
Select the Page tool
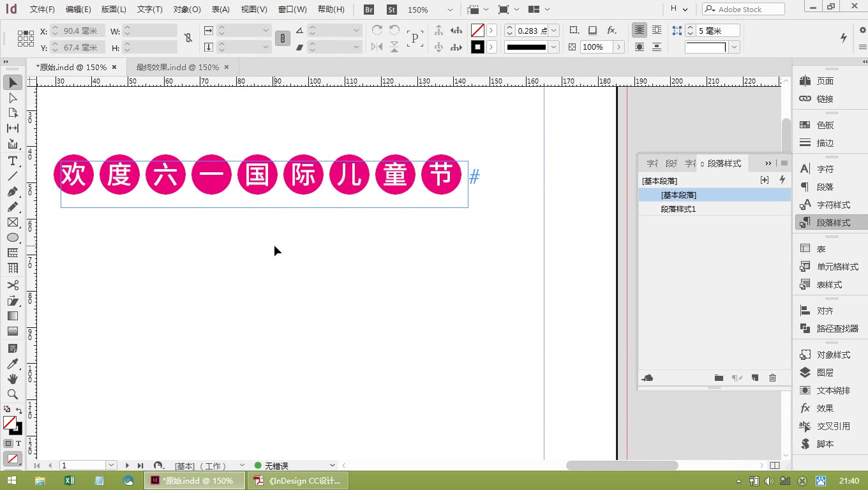(13, 113)
